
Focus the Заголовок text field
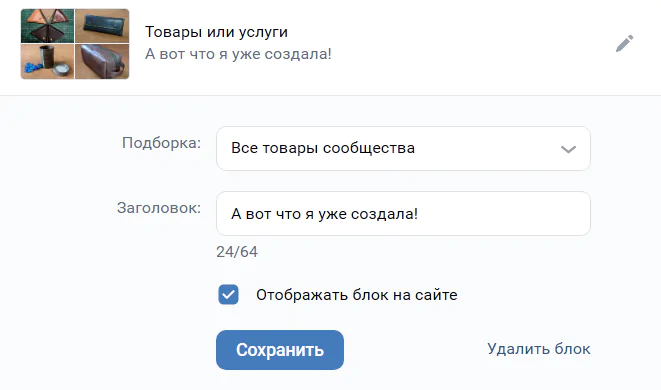click(403, 213)
